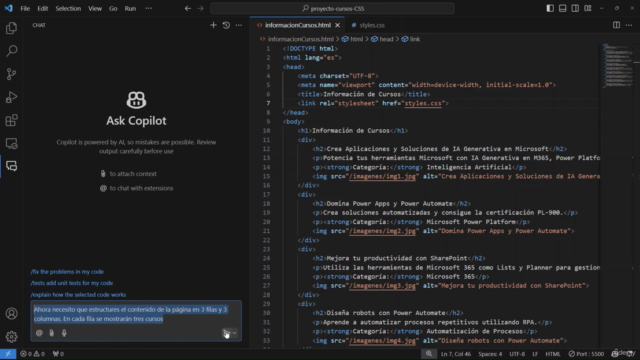The image size is (640, 360).
Task: Open the Accounts menu icon
Action: 11,313
